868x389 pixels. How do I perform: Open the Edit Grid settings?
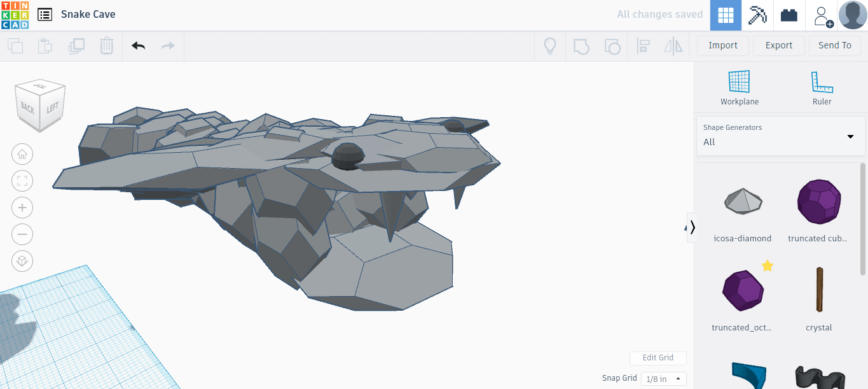point(658,358)
